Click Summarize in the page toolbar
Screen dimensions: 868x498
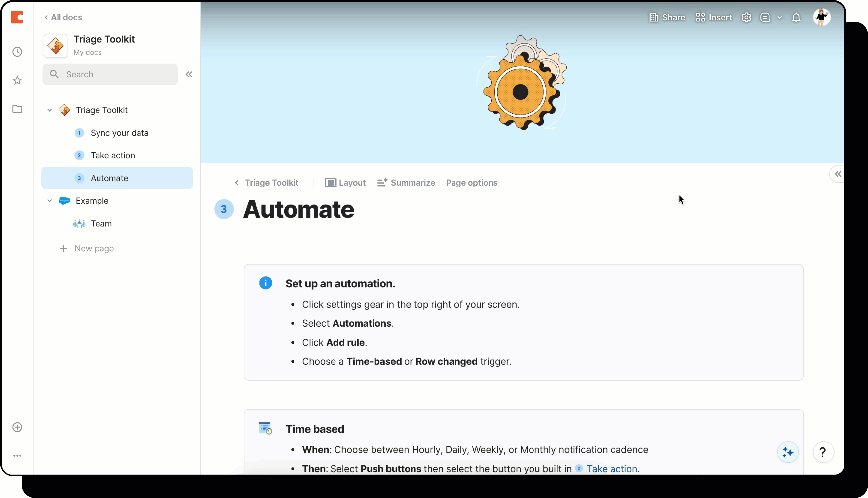tap(406, 182)
